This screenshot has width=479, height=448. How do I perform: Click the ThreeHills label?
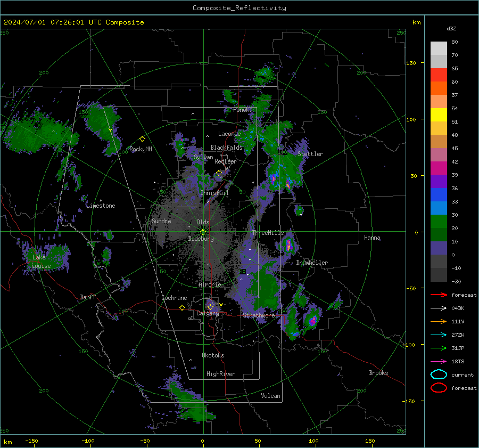pyautogui.click(x=268, y=233)
